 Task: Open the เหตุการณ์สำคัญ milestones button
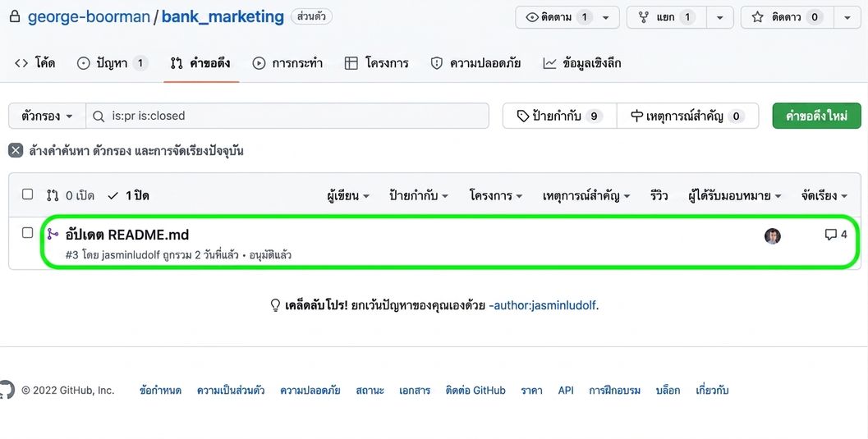(688, 116)
